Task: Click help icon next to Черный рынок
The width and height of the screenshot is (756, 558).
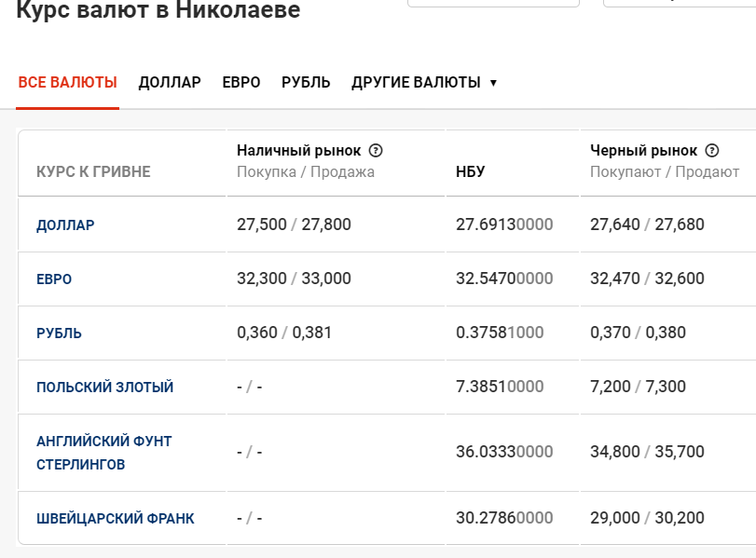Action: click(712, 151)
